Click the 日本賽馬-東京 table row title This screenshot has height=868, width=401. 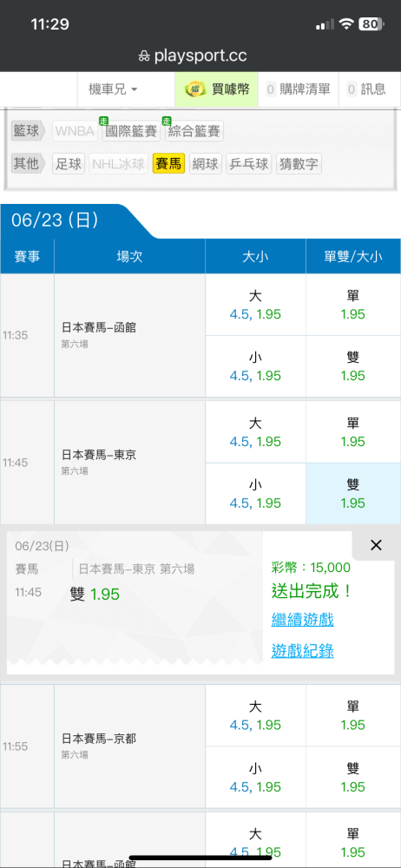pyautogui.click(x=99, y=455)
